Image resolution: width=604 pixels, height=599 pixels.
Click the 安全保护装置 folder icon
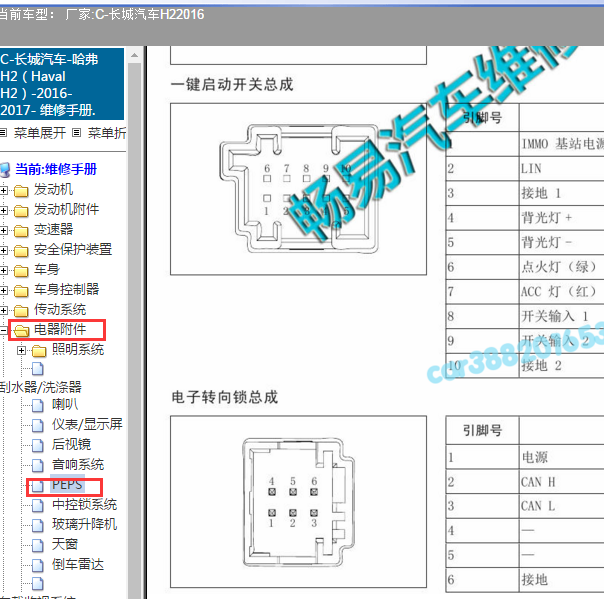click(21, 251)
